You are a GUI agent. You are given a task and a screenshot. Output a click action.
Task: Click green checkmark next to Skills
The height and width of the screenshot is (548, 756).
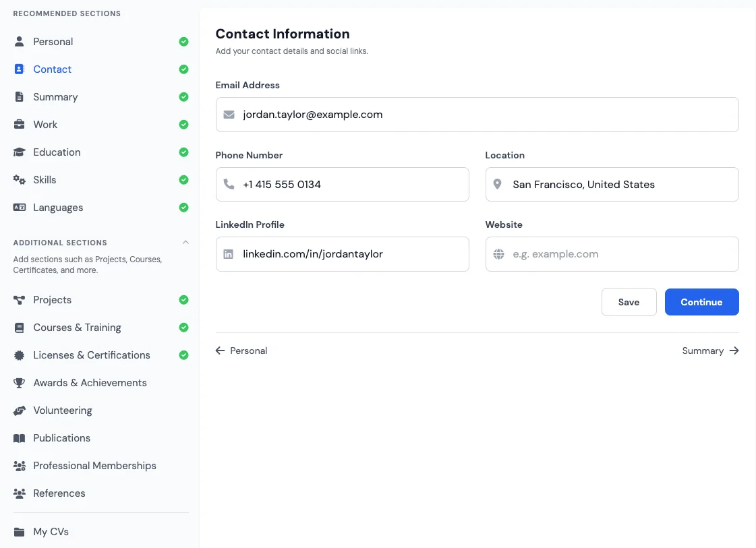(183, 180)
